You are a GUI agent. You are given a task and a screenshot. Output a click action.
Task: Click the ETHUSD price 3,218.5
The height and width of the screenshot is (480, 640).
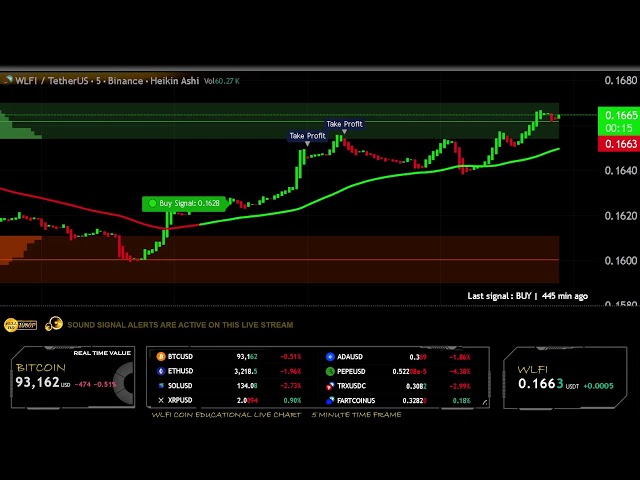click(246, 371)
